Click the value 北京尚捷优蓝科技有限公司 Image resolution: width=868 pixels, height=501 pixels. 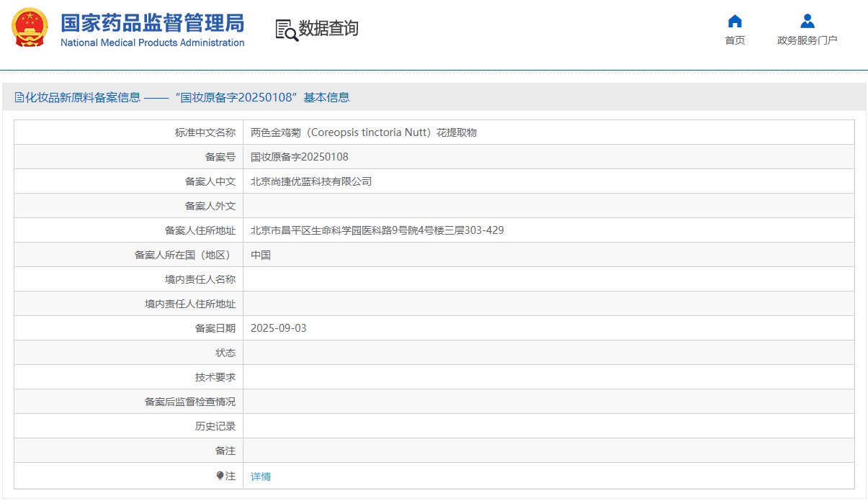[x=311, y=181]
